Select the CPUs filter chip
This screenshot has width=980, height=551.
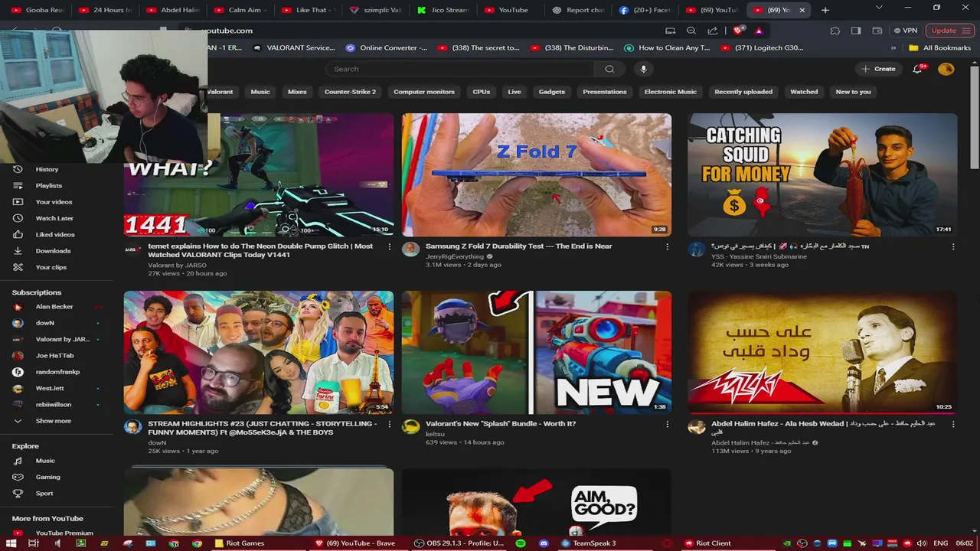(x=482, y=92)
